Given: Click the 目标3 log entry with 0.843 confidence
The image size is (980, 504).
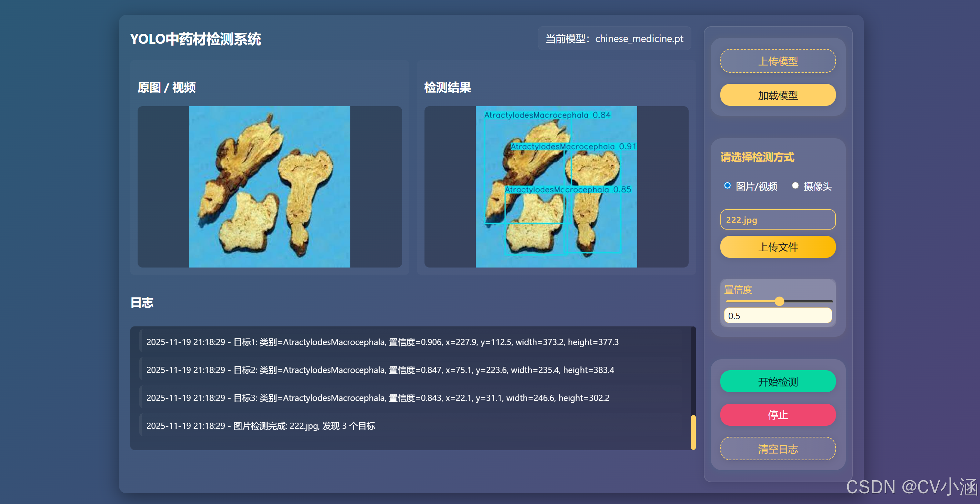Looking at the screenshot, I should (x=377, y=398).
